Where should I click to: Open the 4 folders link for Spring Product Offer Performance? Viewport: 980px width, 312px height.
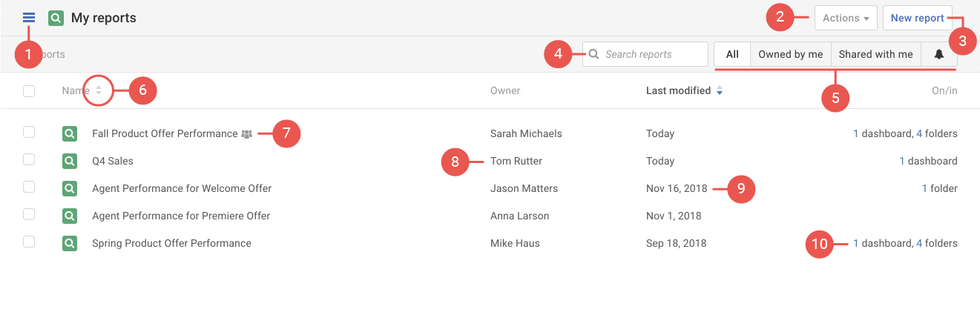click(x=936, y=243)
